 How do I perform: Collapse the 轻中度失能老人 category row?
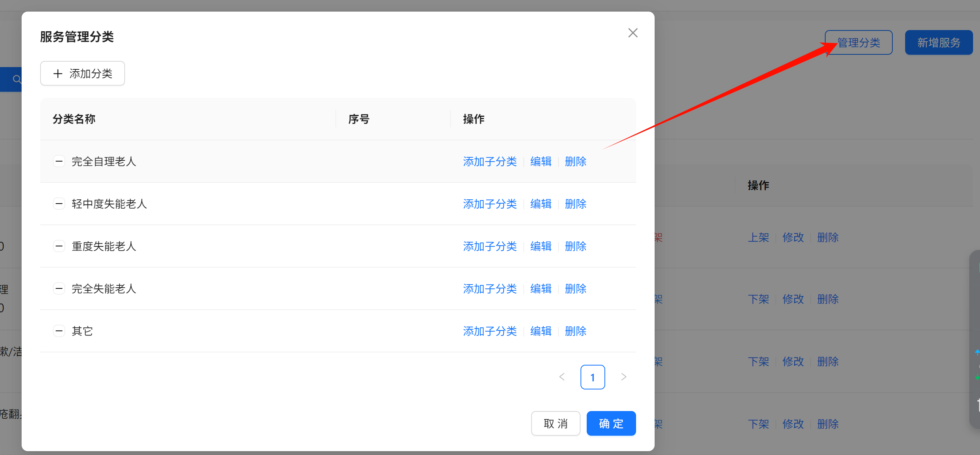(59, 204)
